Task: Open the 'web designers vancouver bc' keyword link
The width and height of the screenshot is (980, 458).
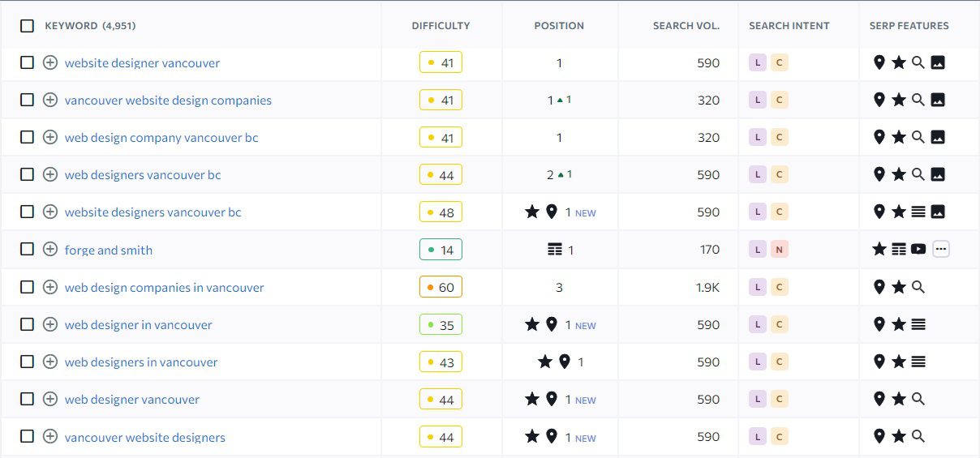Action: (143, 175)
